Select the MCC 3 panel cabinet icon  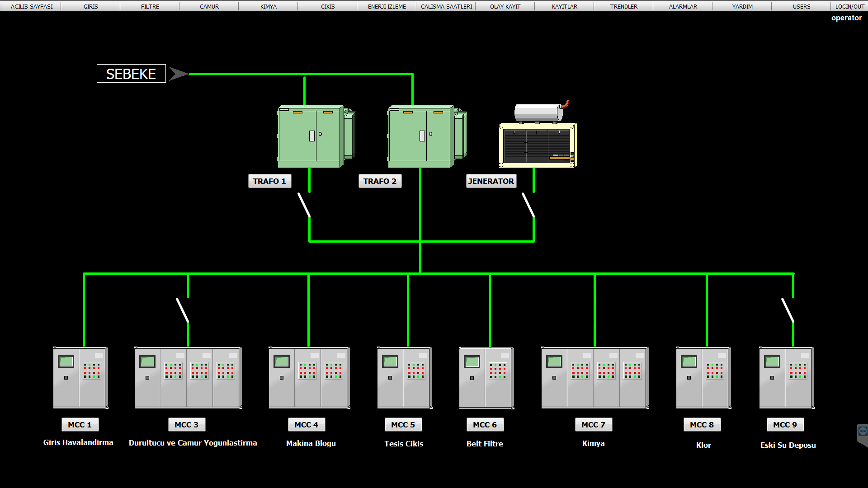pyautogui.click(x=188, y=378)
